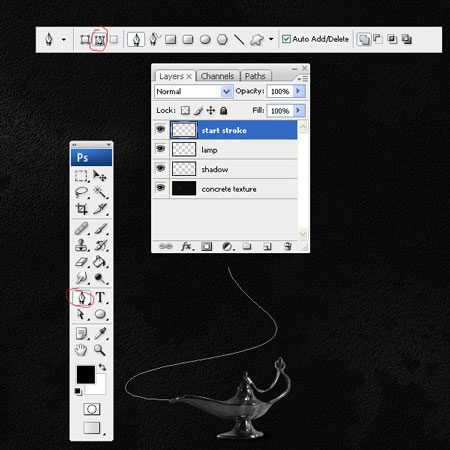
Task: Delete layer using the trash icon
Action: [288, 246]
